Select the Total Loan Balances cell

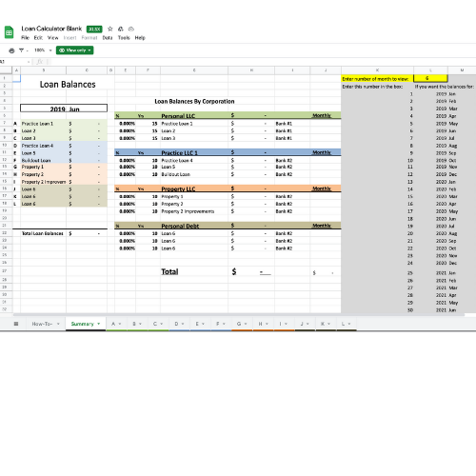coord(44,233)
